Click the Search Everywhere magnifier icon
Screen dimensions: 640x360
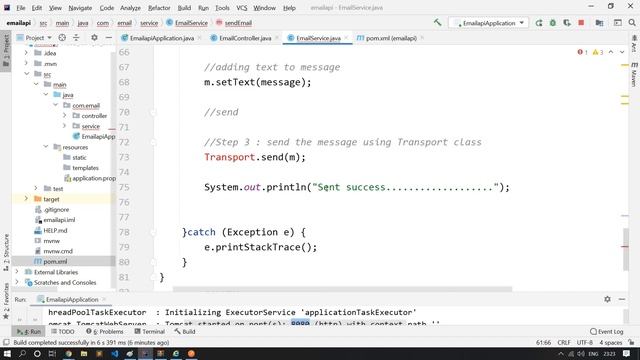632,23
